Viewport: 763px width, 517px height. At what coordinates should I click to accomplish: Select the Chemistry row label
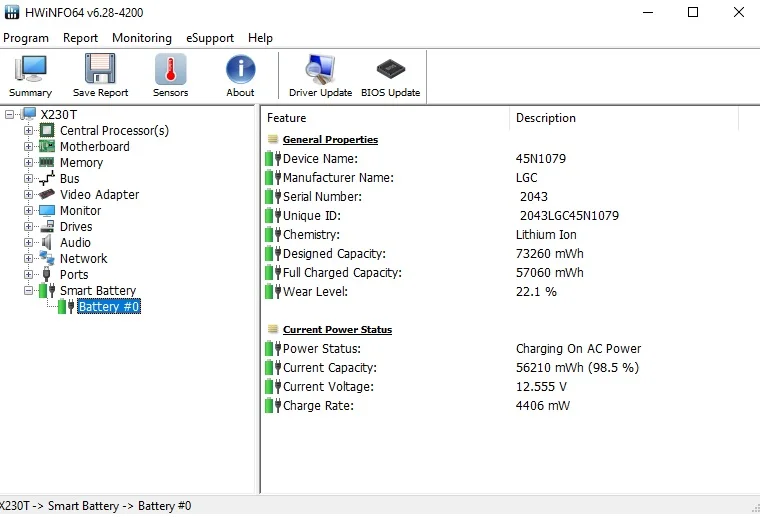tap(311, 235)
